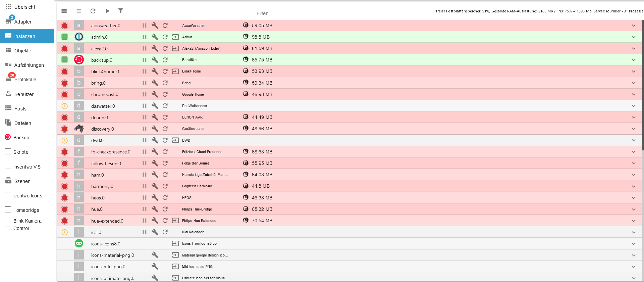Open icons-icons8.0 web link icon
Screen dimensions: 644x282
tap(175, 243)
